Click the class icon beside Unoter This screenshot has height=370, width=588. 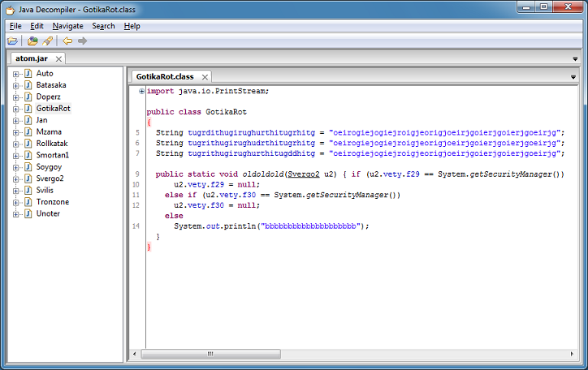(x=28, y=213)
